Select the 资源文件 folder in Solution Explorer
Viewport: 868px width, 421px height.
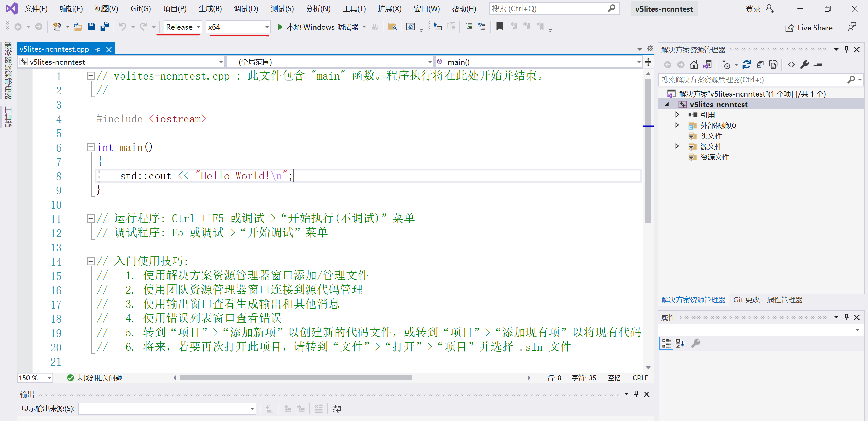coord(715,157)
